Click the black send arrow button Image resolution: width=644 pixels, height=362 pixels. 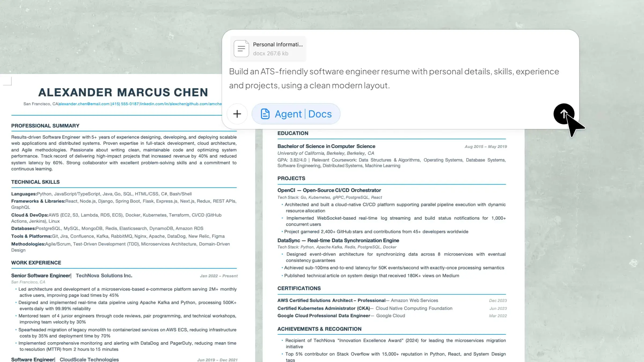(564, 114)
